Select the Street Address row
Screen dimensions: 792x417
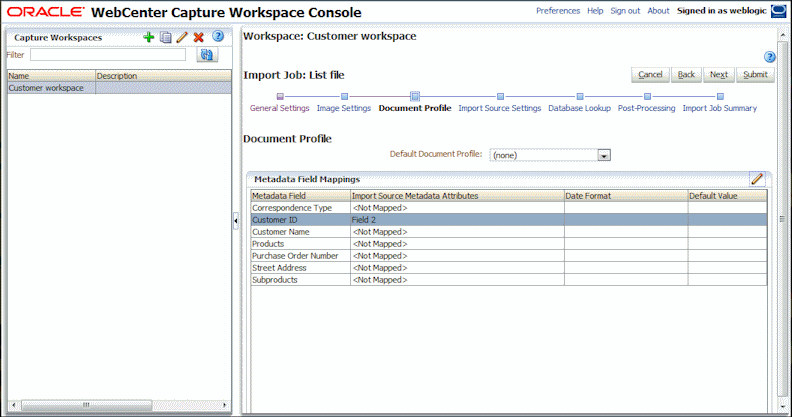click(x=509, y=268)
